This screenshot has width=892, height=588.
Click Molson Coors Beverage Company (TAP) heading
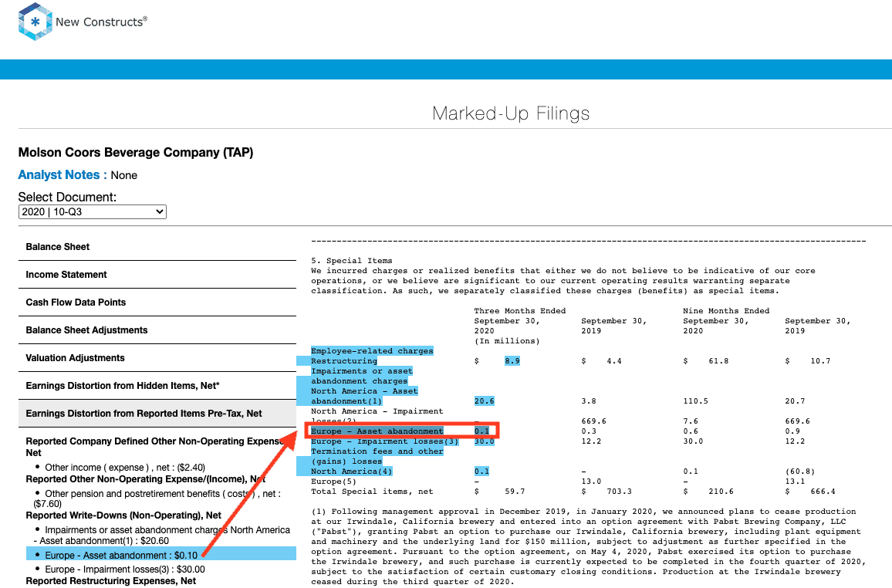[x=136, y=153]
